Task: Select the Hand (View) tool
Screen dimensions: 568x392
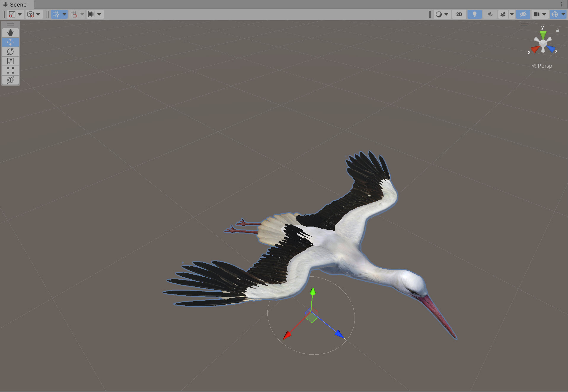Action: coord(10,32)
